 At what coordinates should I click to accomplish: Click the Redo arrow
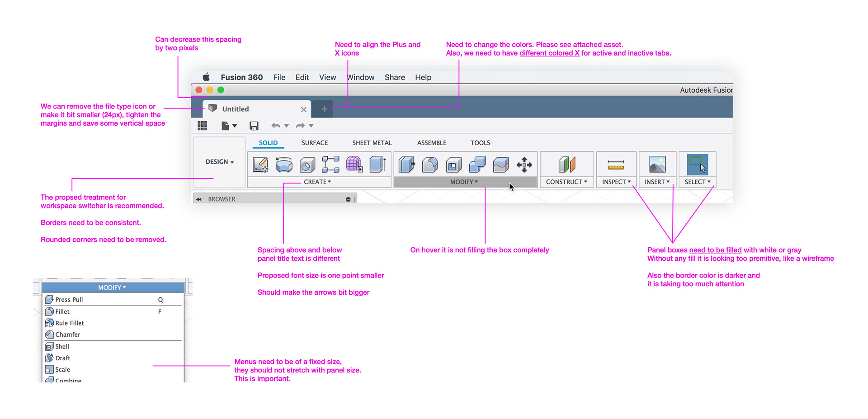click(300, 126)
